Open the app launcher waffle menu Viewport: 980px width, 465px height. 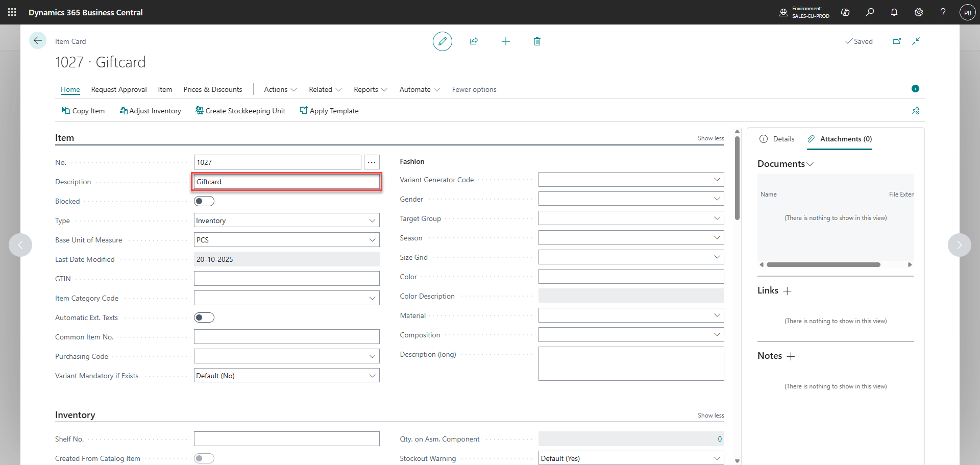tap(12, 12)
